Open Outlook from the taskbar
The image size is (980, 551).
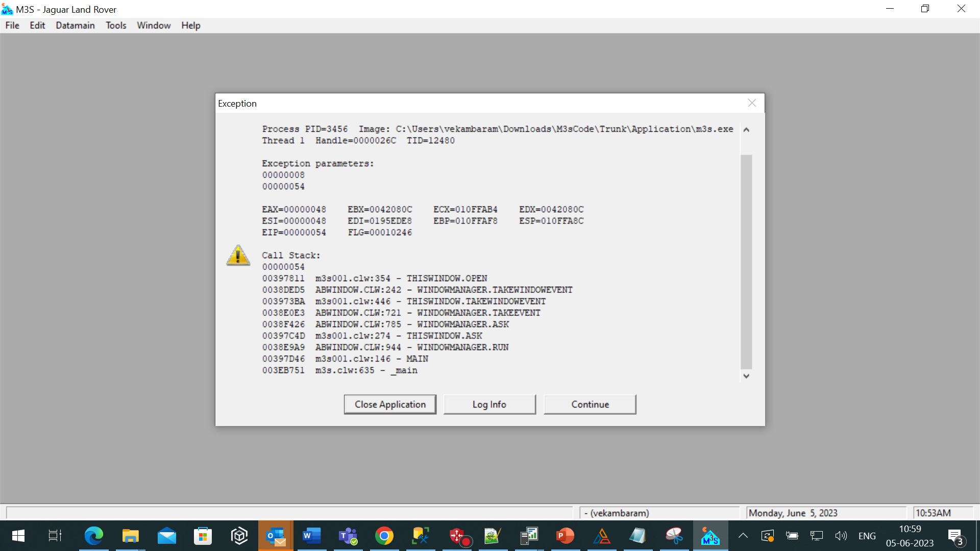tap(276, 536)
